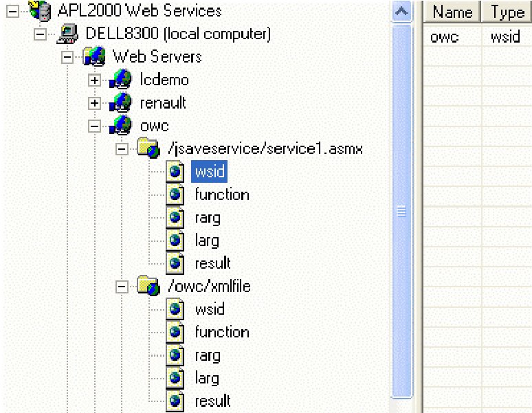Click the renault web server icon
This screenshot has width=532, height=413.
tap(120, 103)
